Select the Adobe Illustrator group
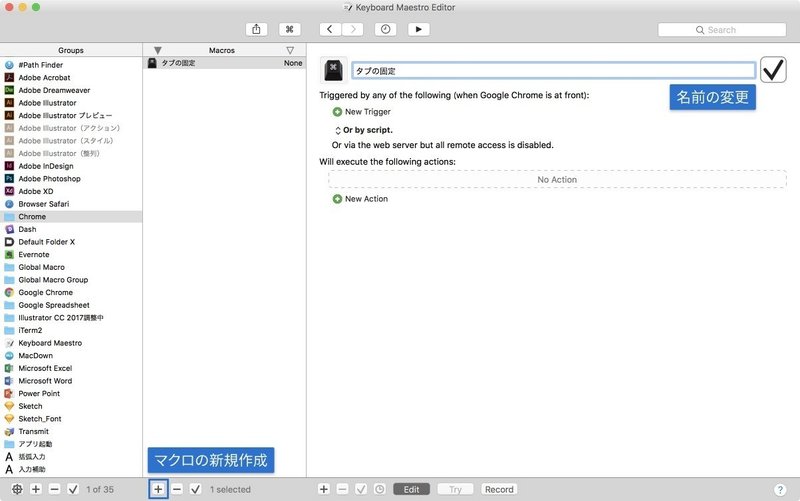800x501 pixels. coord(71,103)
